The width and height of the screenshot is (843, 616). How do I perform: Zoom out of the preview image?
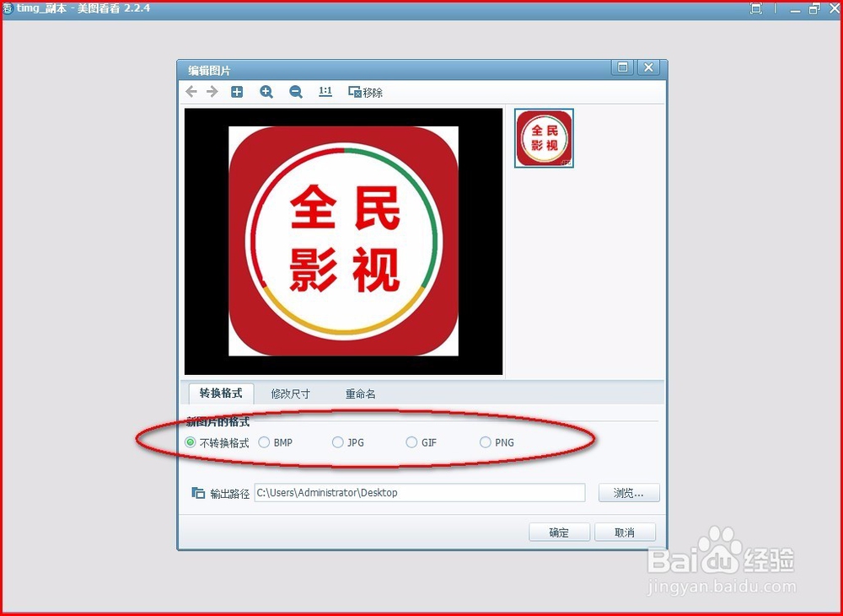(x=296, y=92)
